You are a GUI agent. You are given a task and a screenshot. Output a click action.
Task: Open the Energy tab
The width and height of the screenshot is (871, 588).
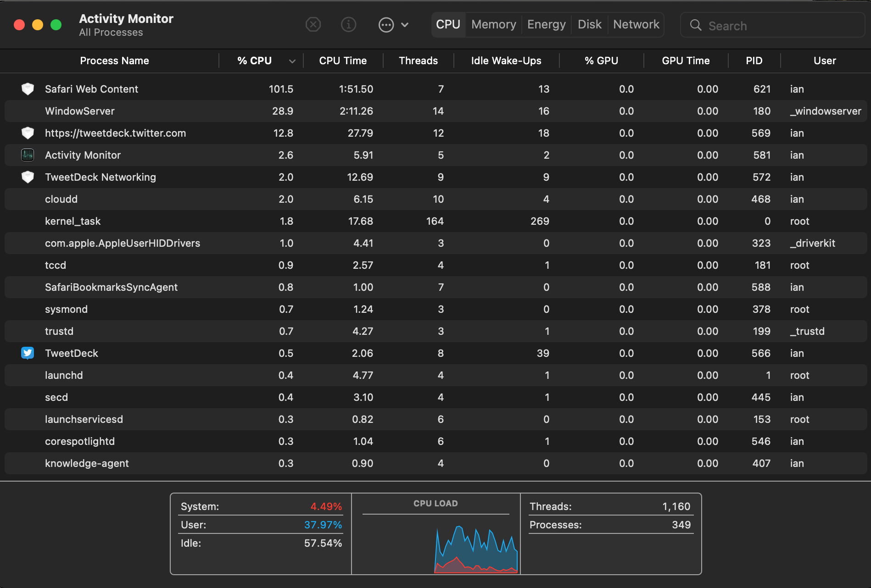click(546, 24)
